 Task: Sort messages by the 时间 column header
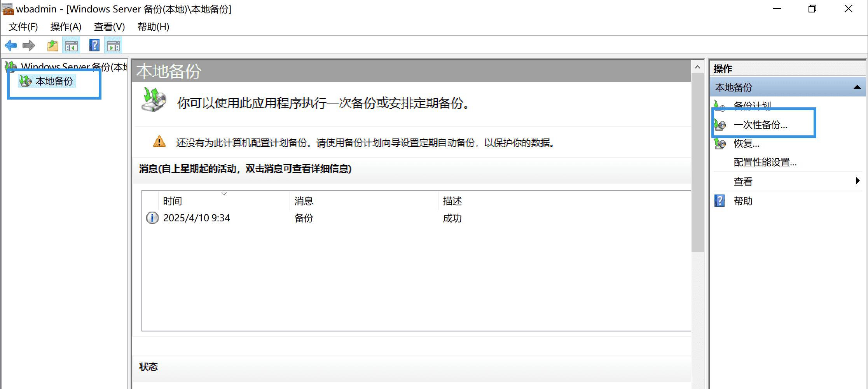point(224,201)
